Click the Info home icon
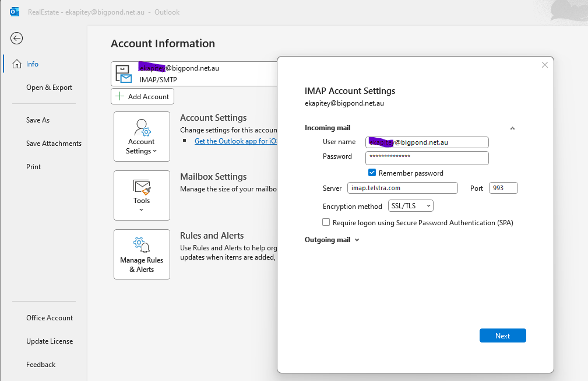This screenshot has height=381, width=588. (17, 64)
